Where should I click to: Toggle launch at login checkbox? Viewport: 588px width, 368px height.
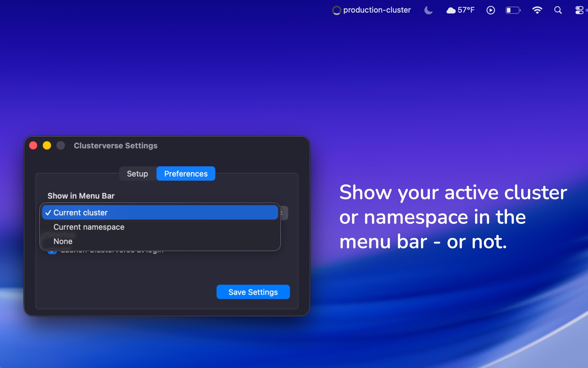point(52,252)
